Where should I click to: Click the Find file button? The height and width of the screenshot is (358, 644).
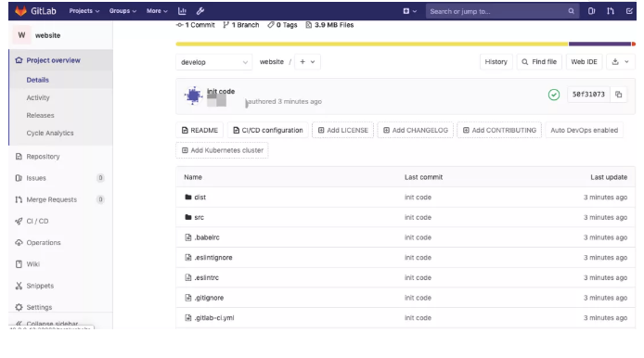(539, 61)
